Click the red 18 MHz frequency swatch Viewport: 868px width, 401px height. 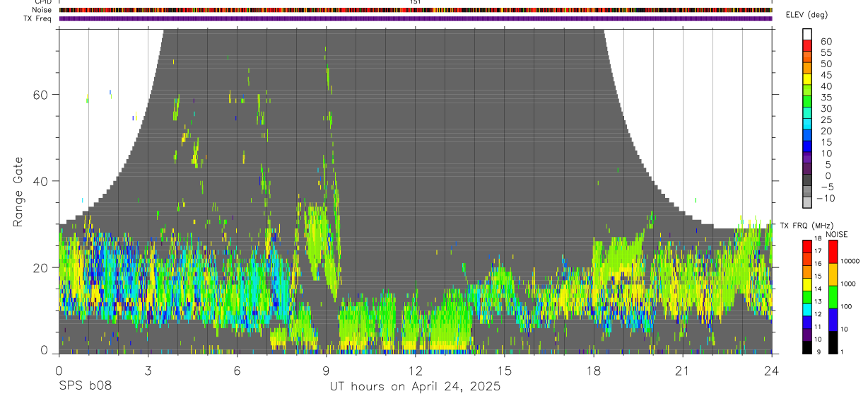pyautogui.click(x=807, y=247)
